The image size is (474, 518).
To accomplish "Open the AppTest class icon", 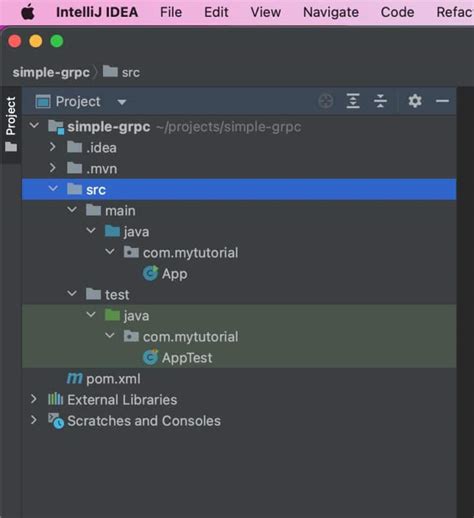I will coord(150,358).
